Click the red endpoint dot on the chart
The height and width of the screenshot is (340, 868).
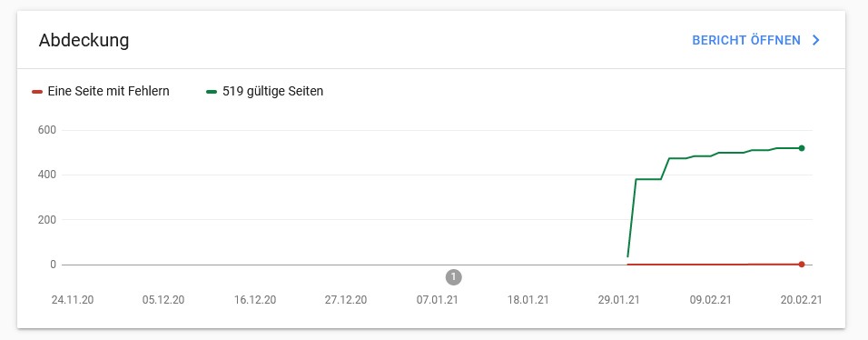click(x=801, y=265)
